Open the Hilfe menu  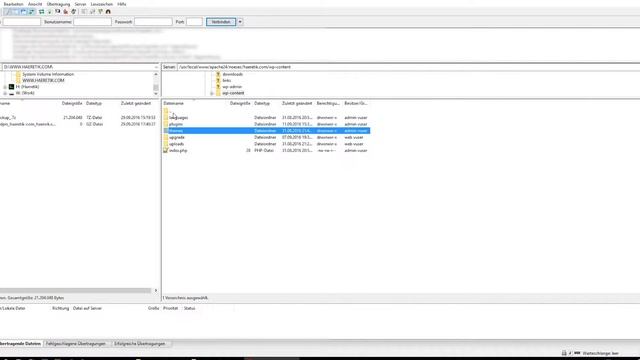coord(122,4)
